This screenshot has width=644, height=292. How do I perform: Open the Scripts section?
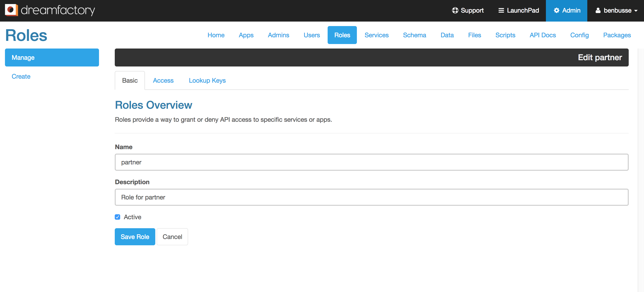coord(505,35)
